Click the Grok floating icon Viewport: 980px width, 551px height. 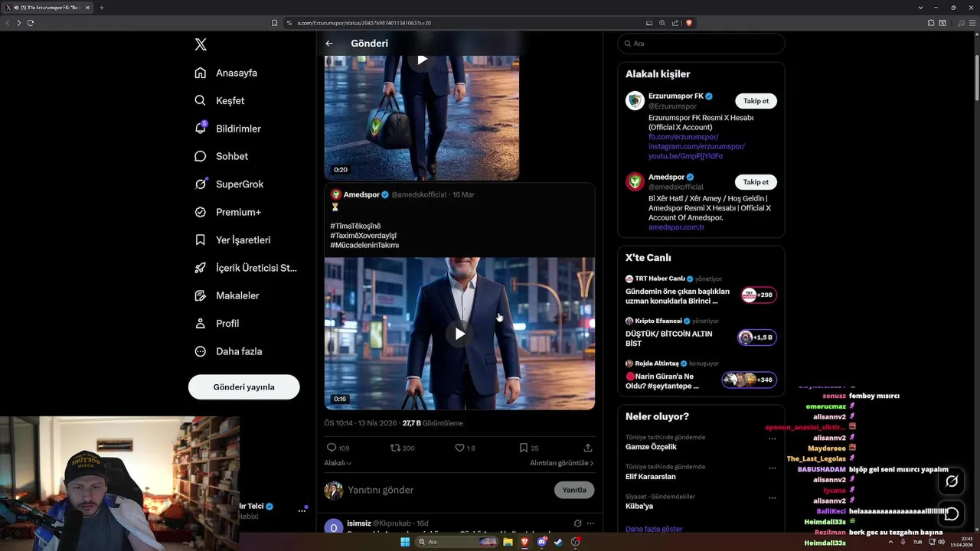click(952, 481)
